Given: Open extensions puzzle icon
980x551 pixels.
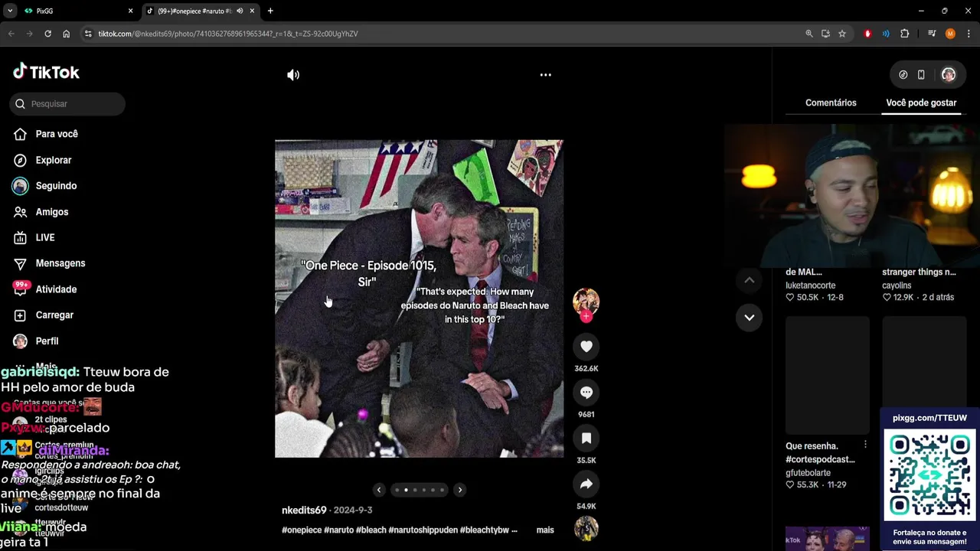Looking at the screenshot, I should 905,34.
